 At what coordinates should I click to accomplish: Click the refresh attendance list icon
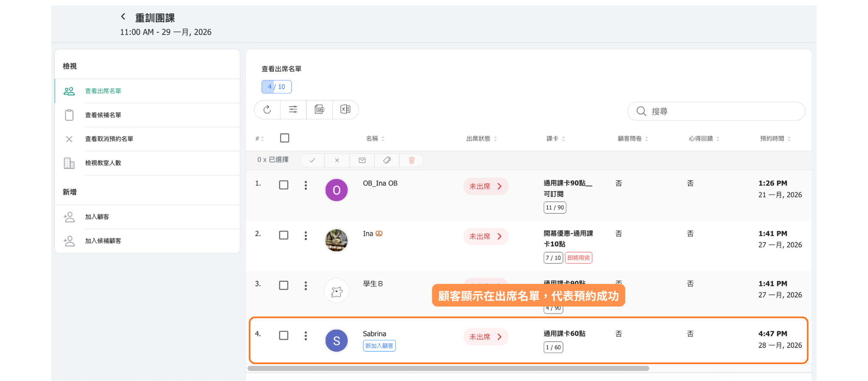click(267, 110)
